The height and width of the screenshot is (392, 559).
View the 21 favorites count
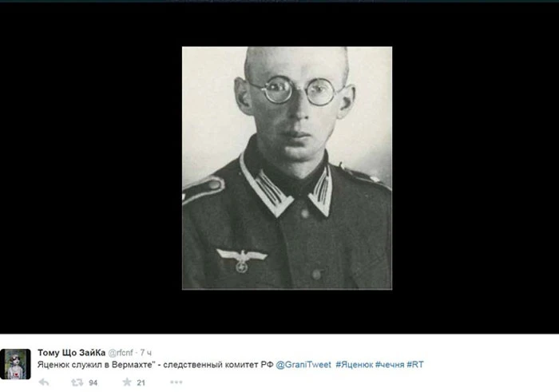pyautogui.click(x=141, y=382)
